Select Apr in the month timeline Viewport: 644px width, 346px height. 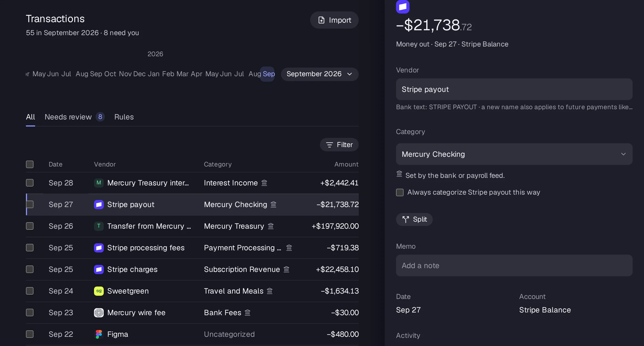tap(196, 74)
